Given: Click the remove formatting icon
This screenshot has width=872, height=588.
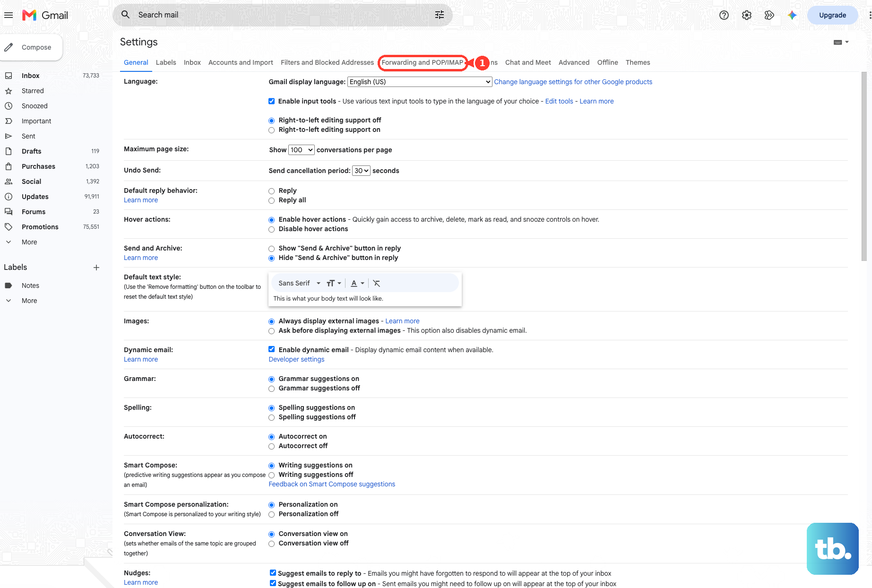Looking at the screenshot, I should pos(377,283).
